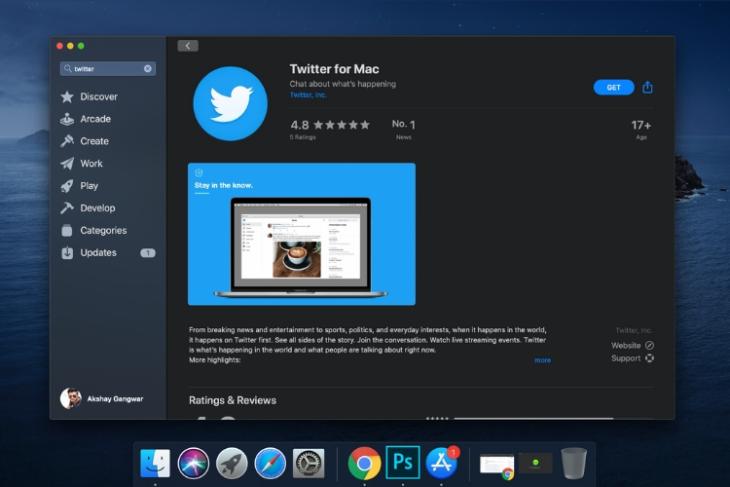This screenshot has width=730, height=487.
Task: Click the back chevron button
Action: coord(188,46)
